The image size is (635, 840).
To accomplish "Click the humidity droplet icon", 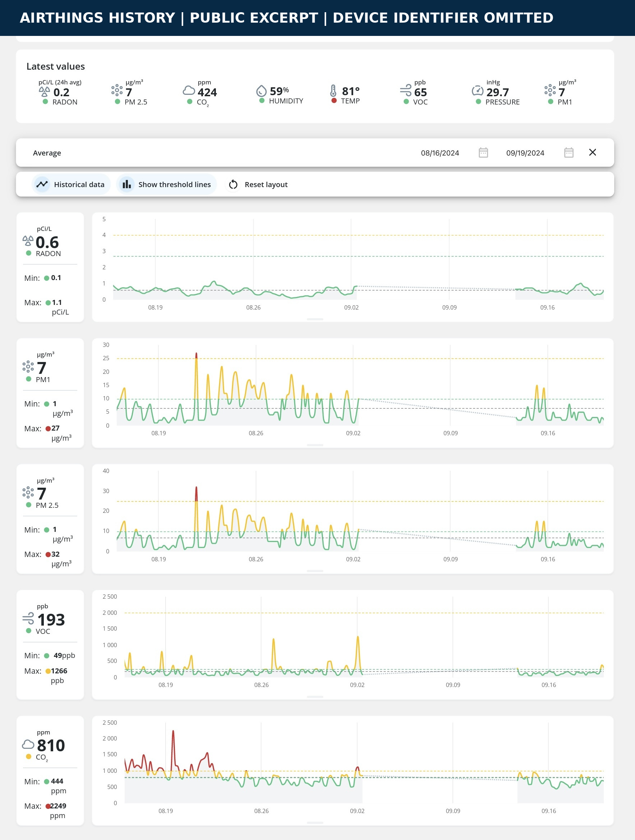I will [261, 91].
